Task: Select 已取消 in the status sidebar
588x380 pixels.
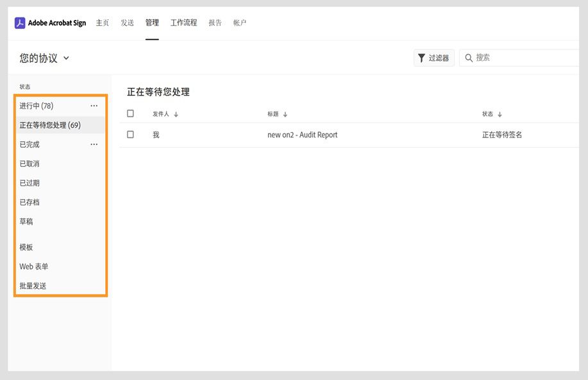Action: (28, 164)
